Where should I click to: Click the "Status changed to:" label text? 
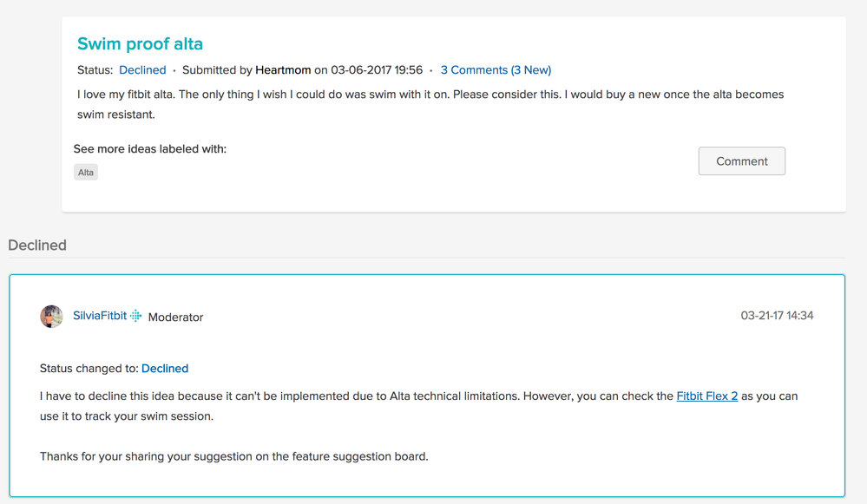click(89, 369)
